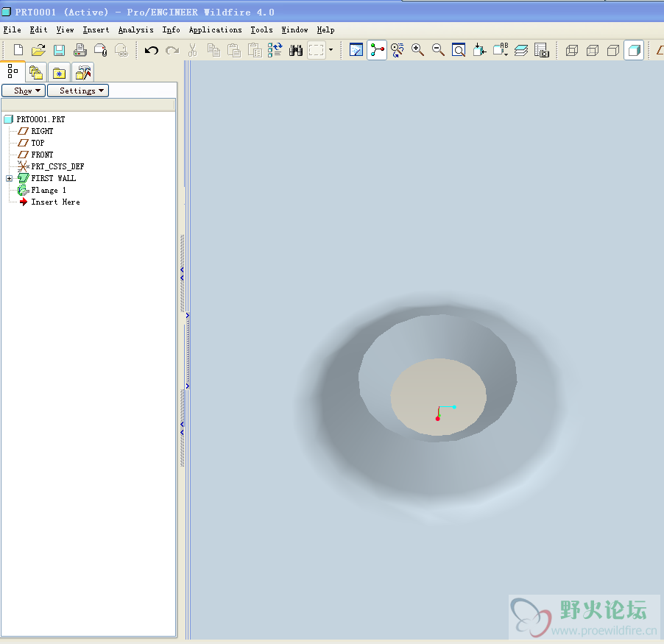Screen dimensions: 664x644
Task: Open the File menu
Action: pyautogui.click(x=12, y=29)
